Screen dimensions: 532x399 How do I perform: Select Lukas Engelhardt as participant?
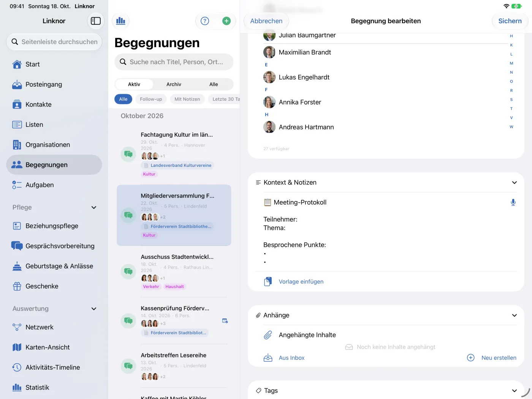(385, 77)
